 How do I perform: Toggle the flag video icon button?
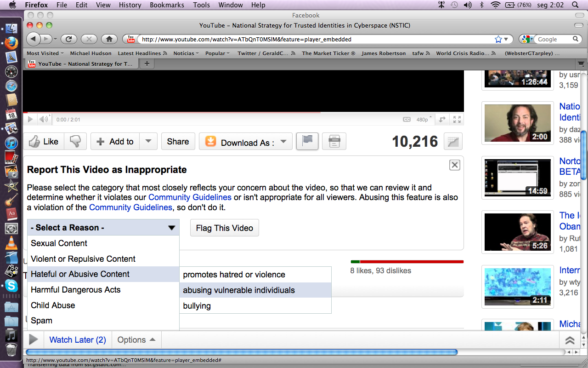tap(307, 142)
